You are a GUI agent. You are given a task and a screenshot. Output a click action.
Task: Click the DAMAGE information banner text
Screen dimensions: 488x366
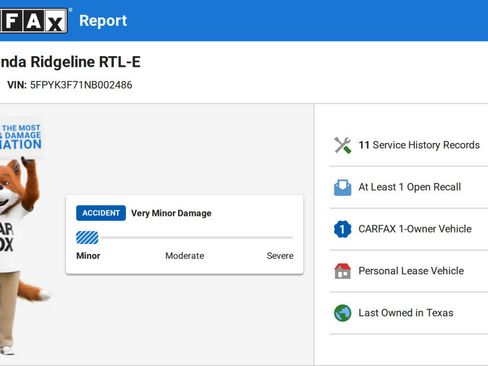[21, 137]
